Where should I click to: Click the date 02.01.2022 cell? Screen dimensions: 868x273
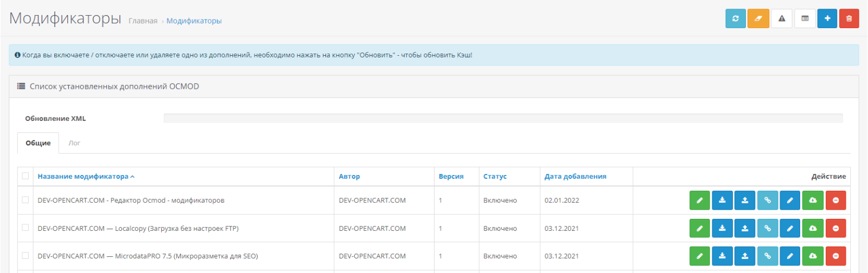[562, 200]
